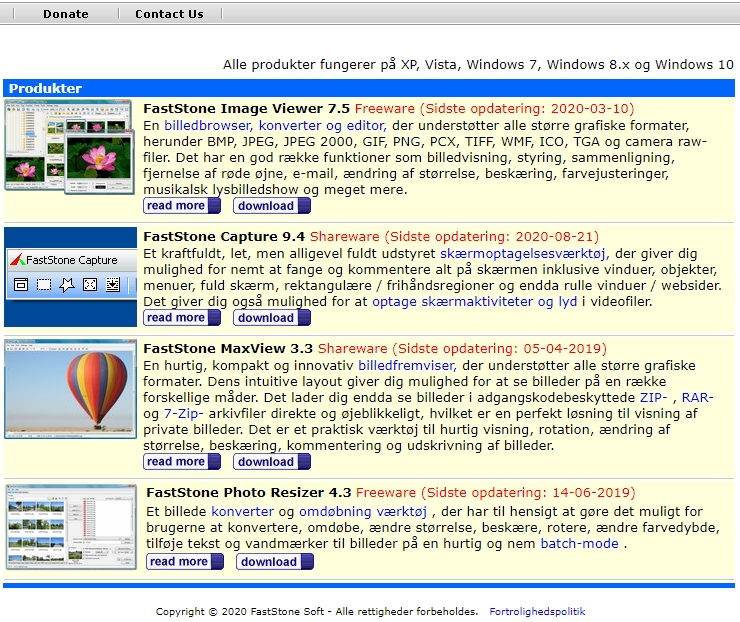Open the Donate menu item
Image resolution: width=740 pixels, height=622 pixels.
[66, 14]
